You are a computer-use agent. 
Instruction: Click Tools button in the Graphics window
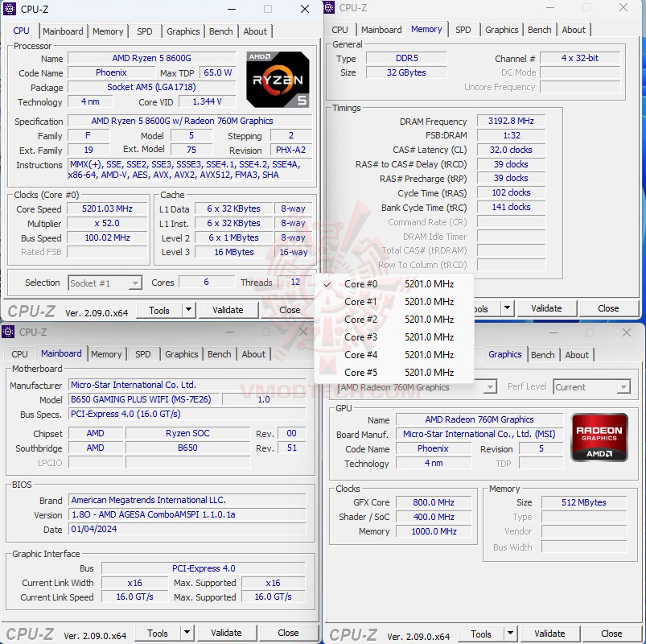481,634
